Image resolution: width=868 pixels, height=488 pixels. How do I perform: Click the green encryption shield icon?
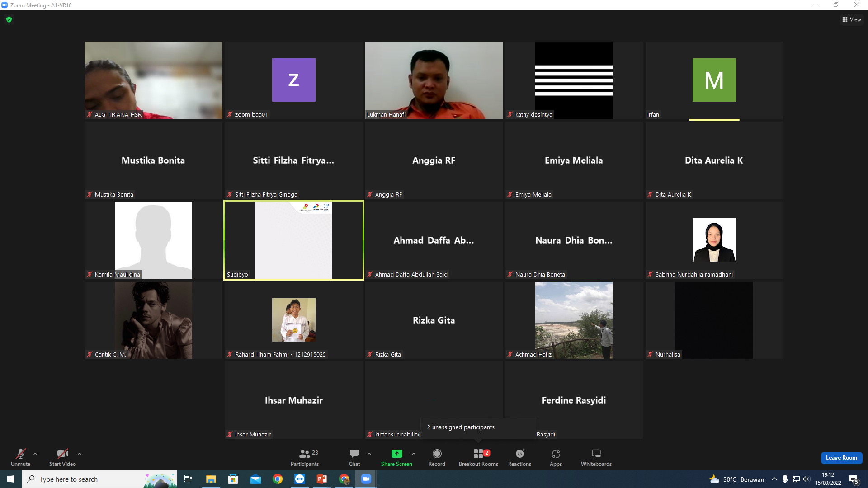pyautogui.click(x=9, y=19)
